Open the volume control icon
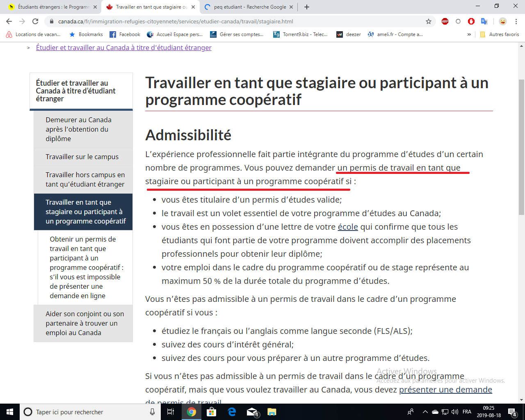The image size is (525, 420). click(455, 412)
